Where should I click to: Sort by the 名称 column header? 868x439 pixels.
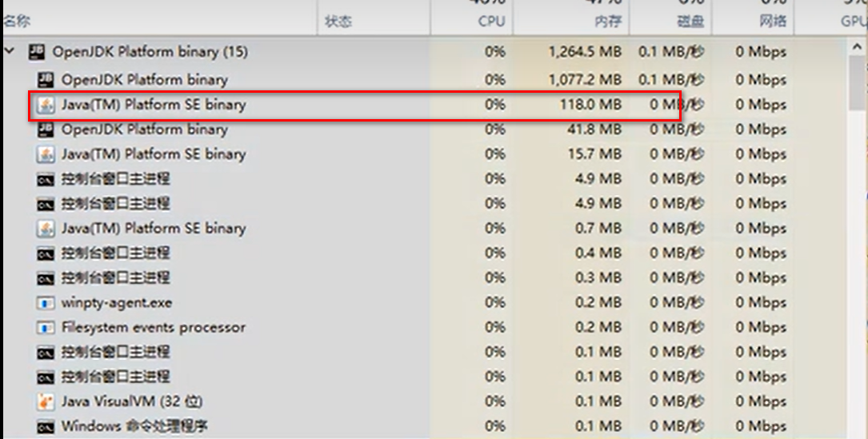(x=17, y=22)
